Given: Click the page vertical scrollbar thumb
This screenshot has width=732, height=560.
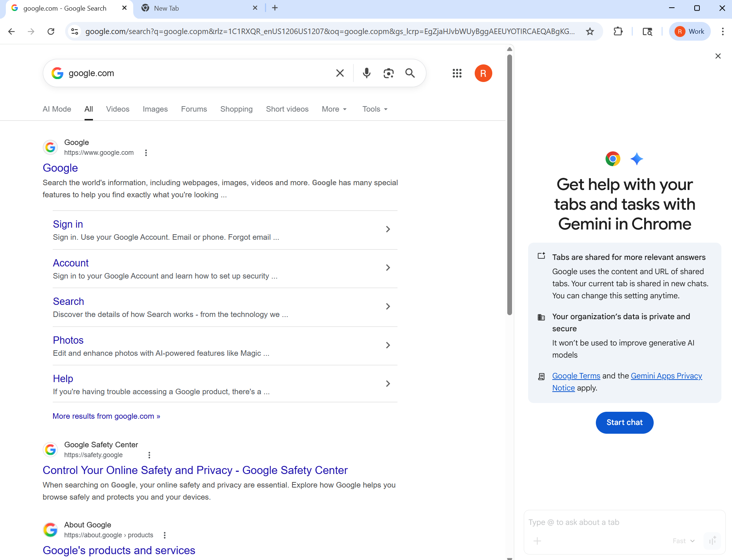Looking at the screenshot, I should [509, 185].
